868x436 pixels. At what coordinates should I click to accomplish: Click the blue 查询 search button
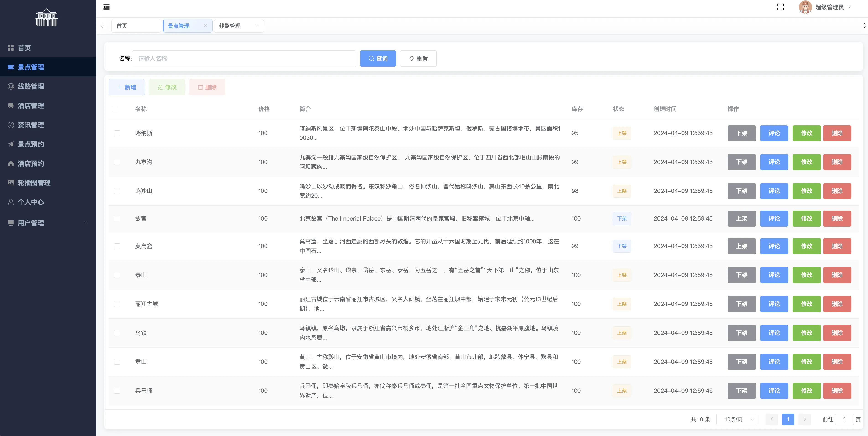[378, 59]
